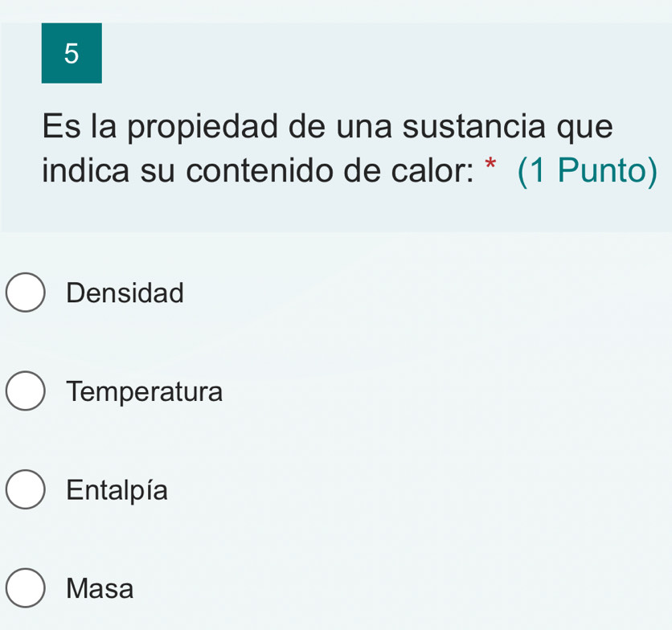The width and height of the screenshot is (672, 630).
Task: Click the "Entalpía" answer label text
Action: (x=118, y=490)
